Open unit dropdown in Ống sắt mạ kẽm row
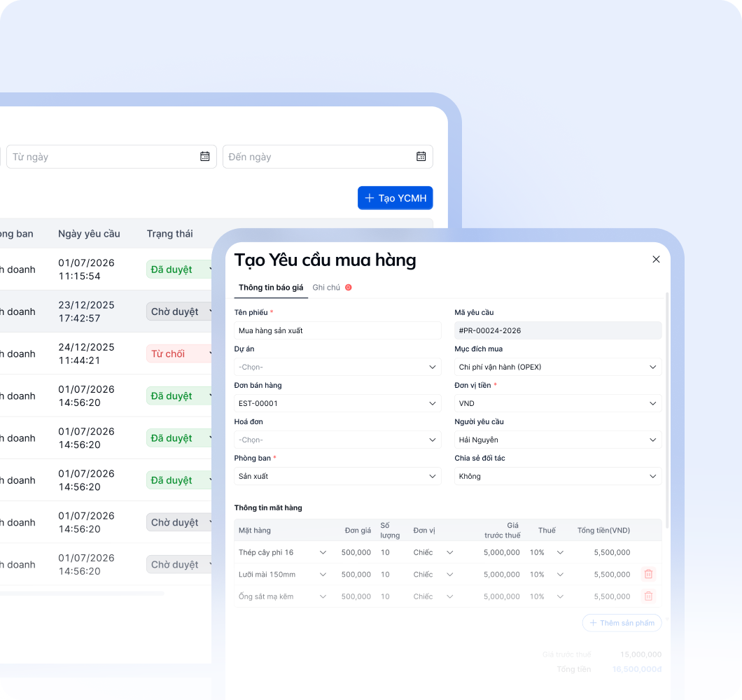 pyautogui.click(x=449, y=597)
